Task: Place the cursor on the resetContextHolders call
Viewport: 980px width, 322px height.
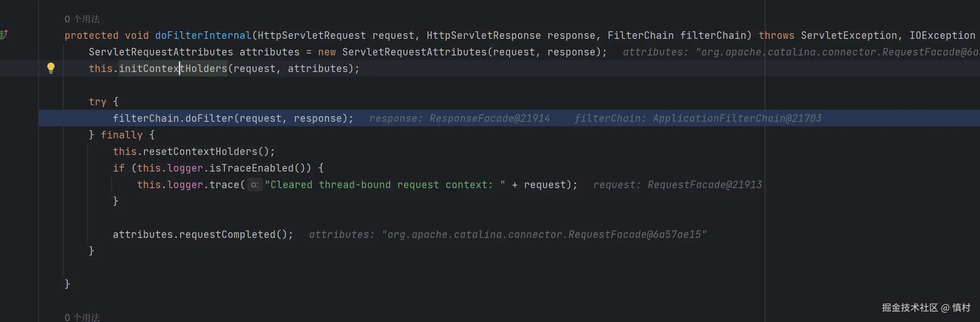Action: coord(200,152)
